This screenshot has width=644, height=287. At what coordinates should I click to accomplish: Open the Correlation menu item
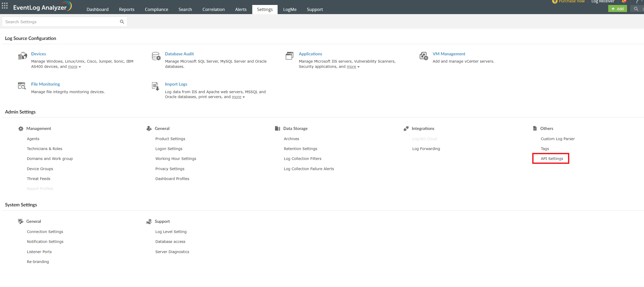pyautogui.click(x=213, y=9)
